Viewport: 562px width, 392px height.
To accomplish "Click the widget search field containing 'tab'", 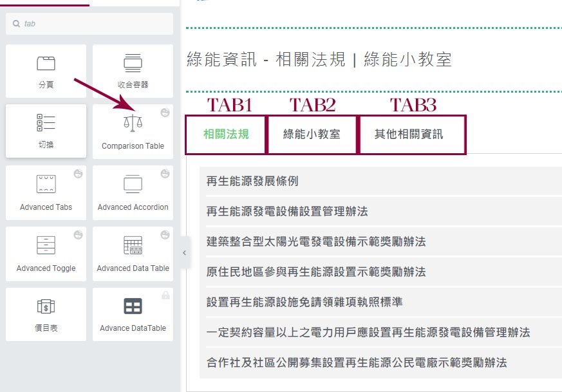I will coord(89,24).
